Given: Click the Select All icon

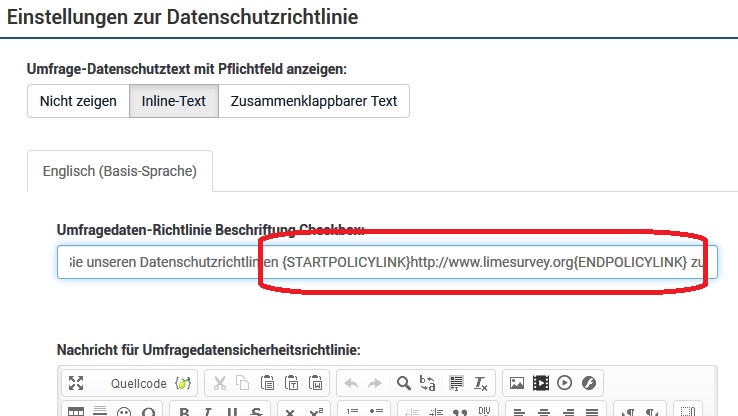Looking at the screenshot, I should pyautogui.click(x=455, y=382).
